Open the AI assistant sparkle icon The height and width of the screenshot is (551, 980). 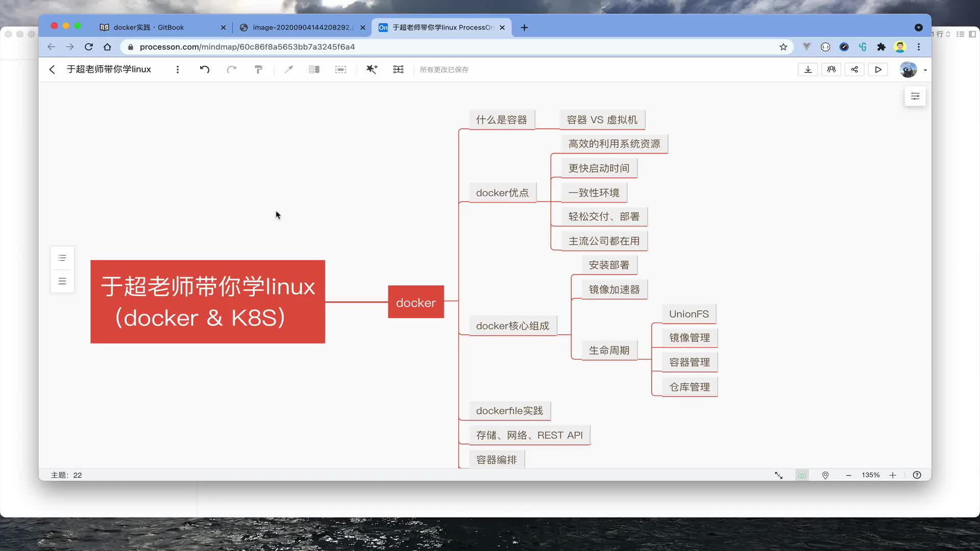372,69
